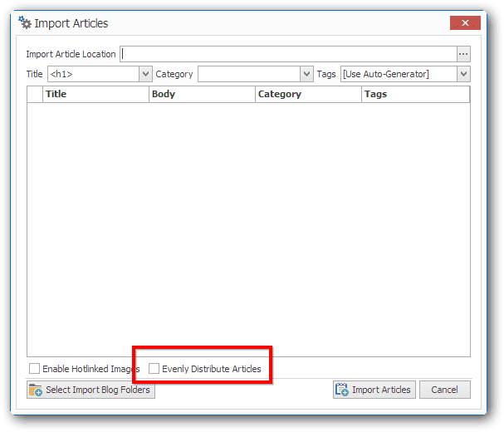Focus the Import Article Location text field
The width and height of the screenshot is (504, 432).
tap(288, 54)
